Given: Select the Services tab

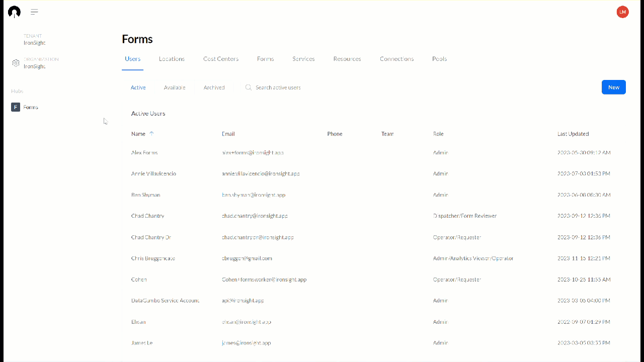Looking at the screenshot, I should [x=303, y=59].
